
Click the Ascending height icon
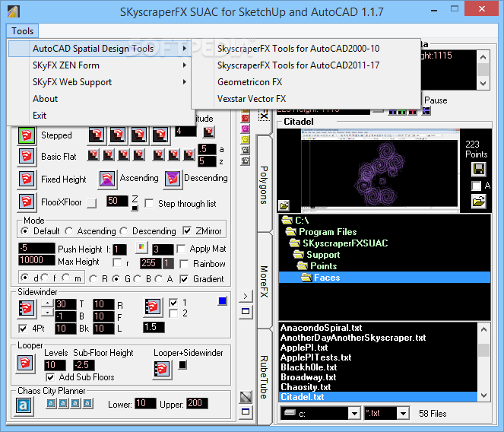coord(107,179)
